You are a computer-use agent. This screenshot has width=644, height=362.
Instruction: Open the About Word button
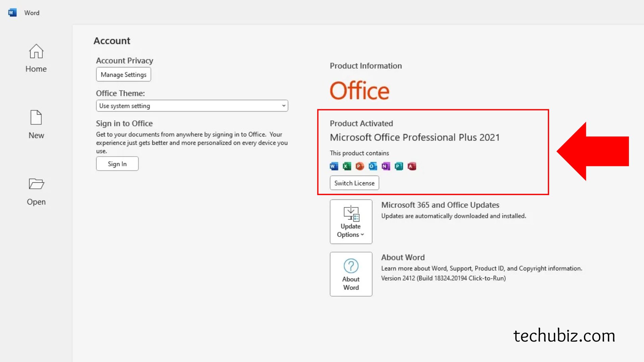(351, 274)
